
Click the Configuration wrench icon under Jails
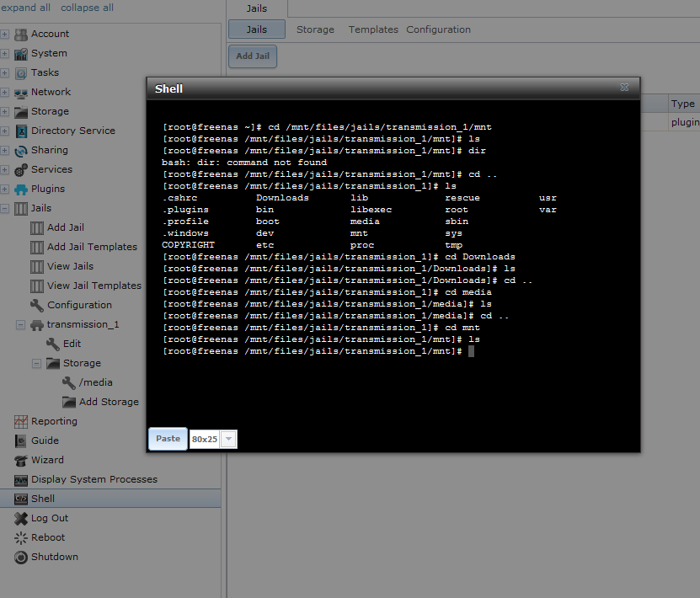click(x=36, y=305)
